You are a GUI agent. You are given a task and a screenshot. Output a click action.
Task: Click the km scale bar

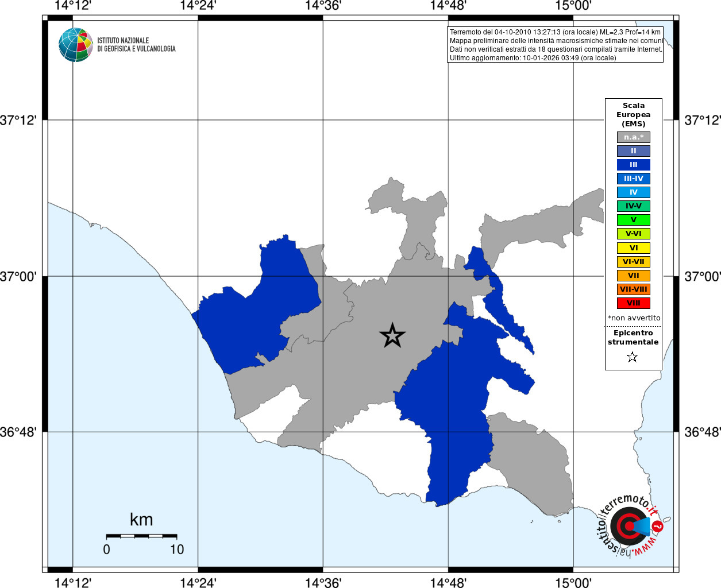point(141,536)
